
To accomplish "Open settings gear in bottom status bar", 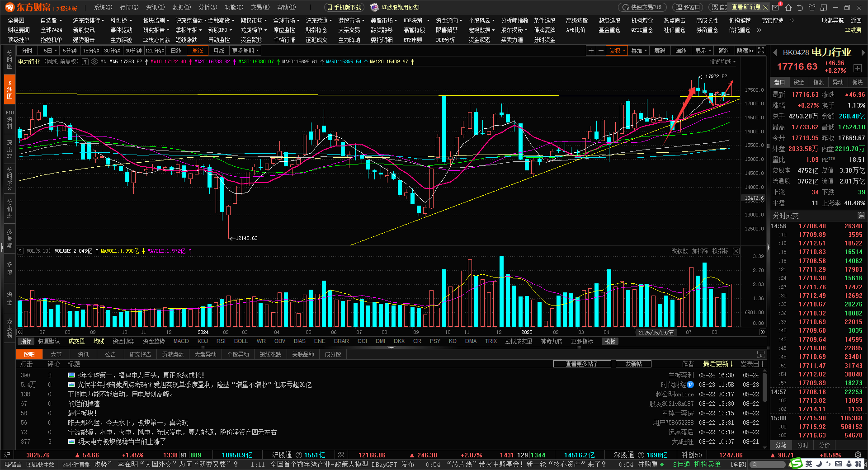I will coord(858,455).
